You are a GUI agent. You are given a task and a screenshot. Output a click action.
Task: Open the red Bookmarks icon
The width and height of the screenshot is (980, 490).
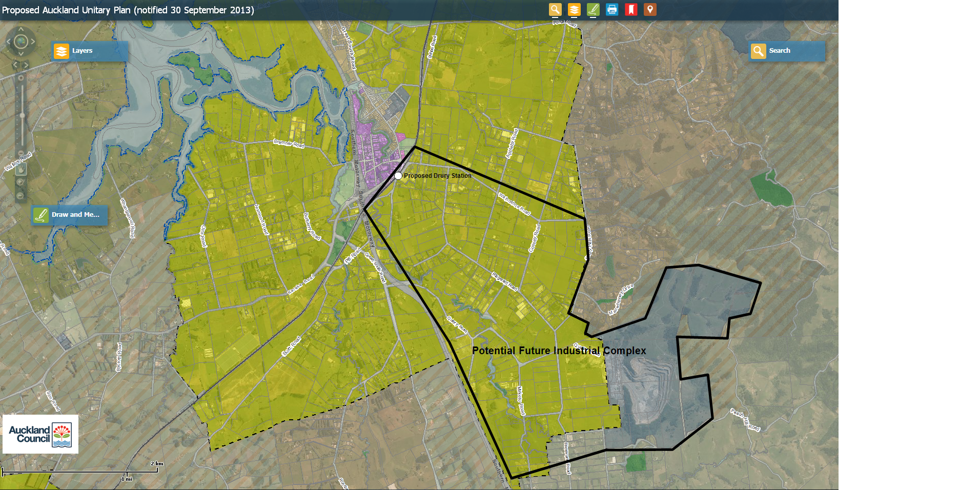coord(631,10)
